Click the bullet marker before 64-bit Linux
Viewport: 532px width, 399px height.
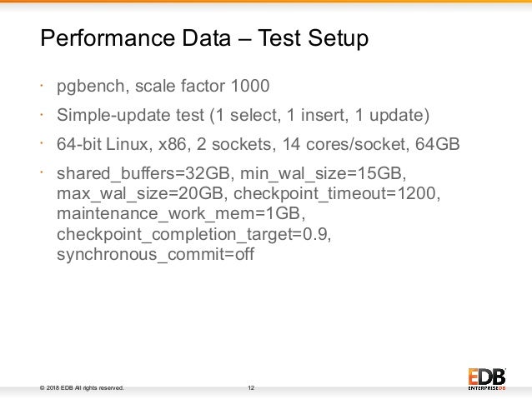[x=42, y=144]
